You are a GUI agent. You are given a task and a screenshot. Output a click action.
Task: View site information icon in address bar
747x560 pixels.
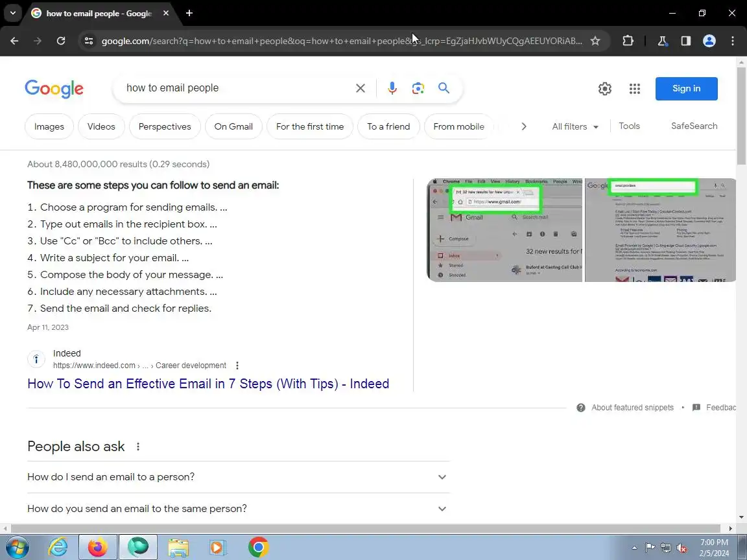point(89,41)
